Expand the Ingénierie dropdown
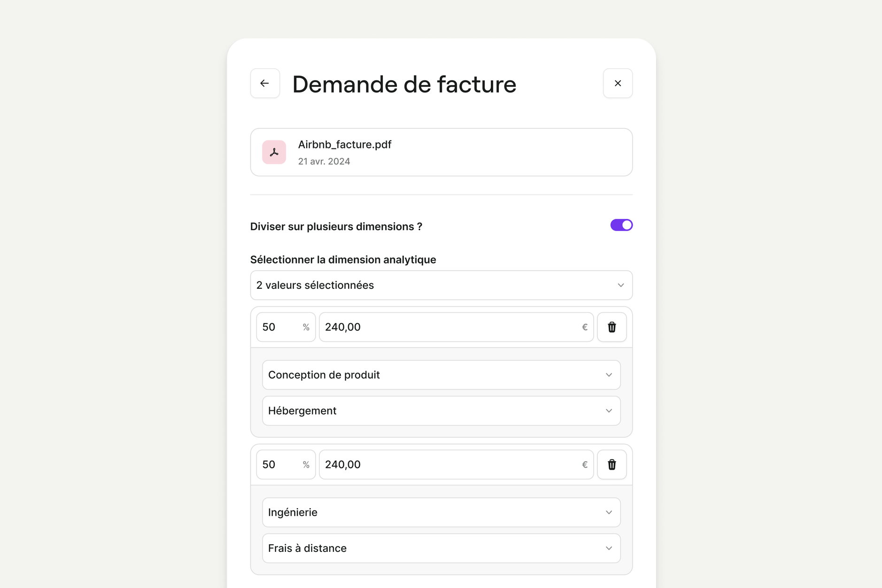 (441, 512)
